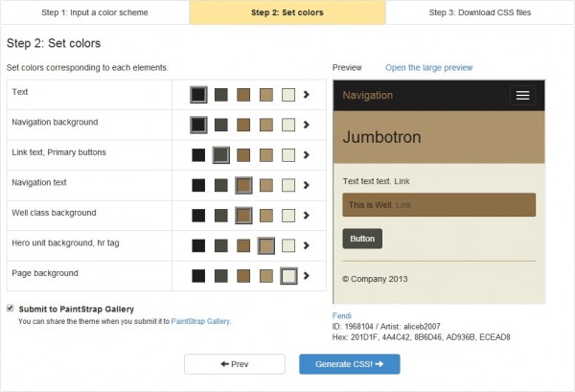Toggle Submit to PaintStrap Gallery checkbox
Image resolution: width=575 pixels, height=392 pixels.
11,309
